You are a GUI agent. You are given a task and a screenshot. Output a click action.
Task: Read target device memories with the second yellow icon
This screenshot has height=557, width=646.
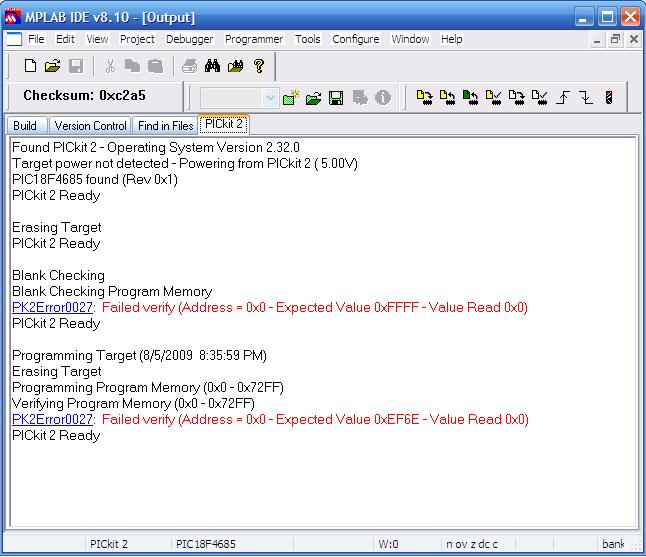[447, 98]
